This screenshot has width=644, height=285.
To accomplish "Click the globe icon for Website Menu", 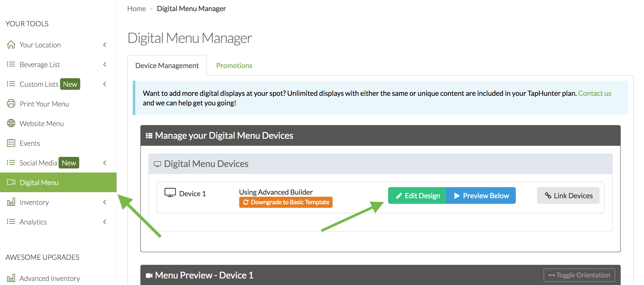I will point(11,123).
